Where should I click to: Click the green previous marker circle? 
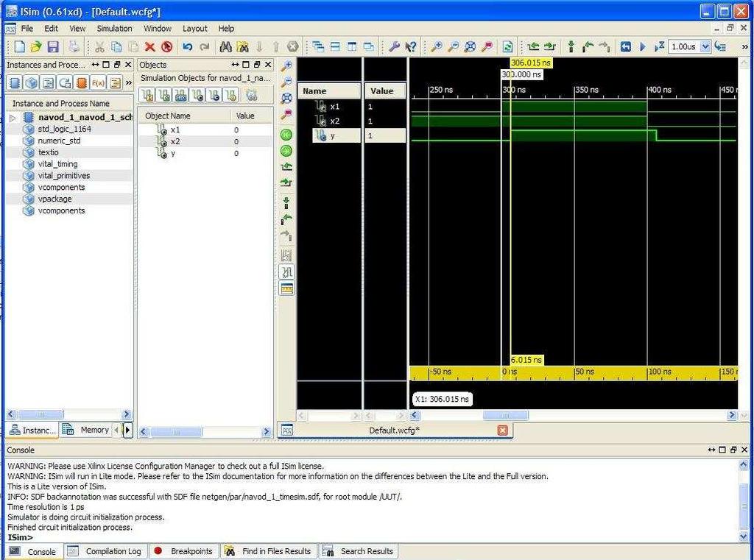[286, 135]
